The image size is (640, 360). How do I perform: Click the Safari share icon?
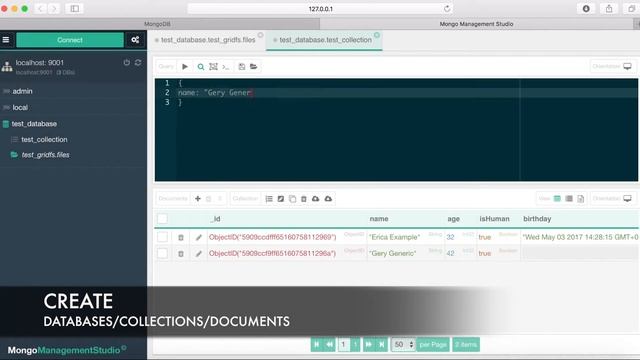tap(609, 9)
